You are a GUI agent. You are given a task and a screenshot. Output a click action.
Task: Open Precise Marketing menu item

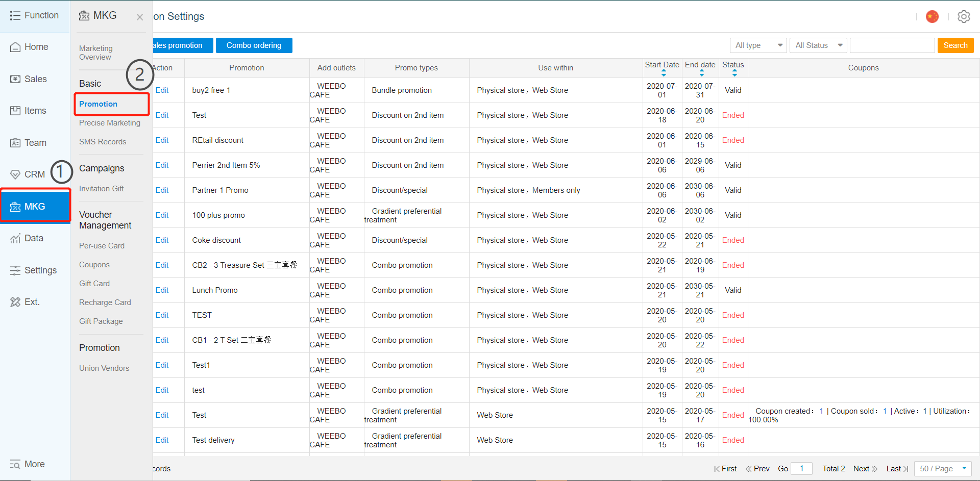point(110,123)
